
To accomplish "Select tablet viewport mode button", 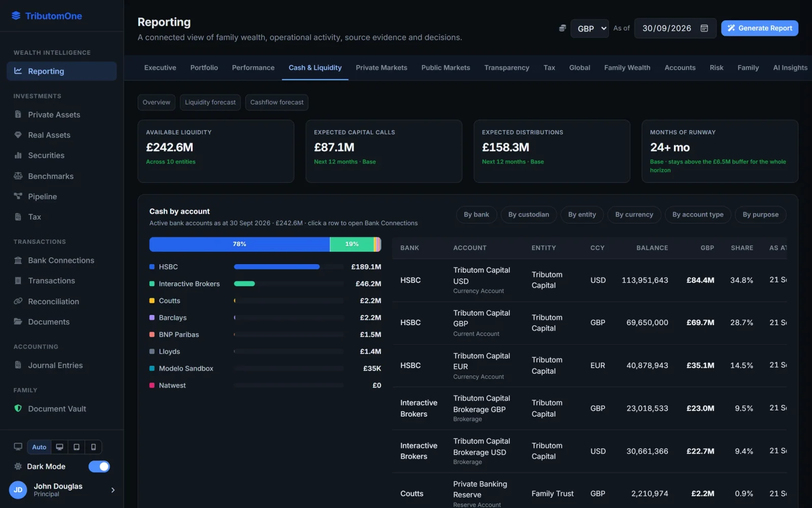I will [77, 447].
